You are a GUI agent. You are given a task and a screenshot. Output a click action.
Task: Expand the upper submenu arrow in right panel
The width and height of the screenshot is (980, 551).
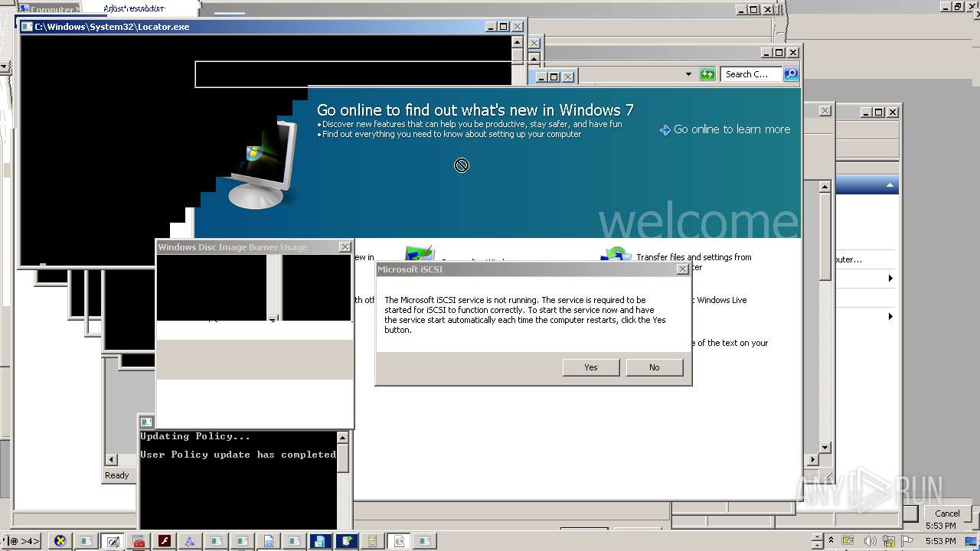[x=890, y=278]
